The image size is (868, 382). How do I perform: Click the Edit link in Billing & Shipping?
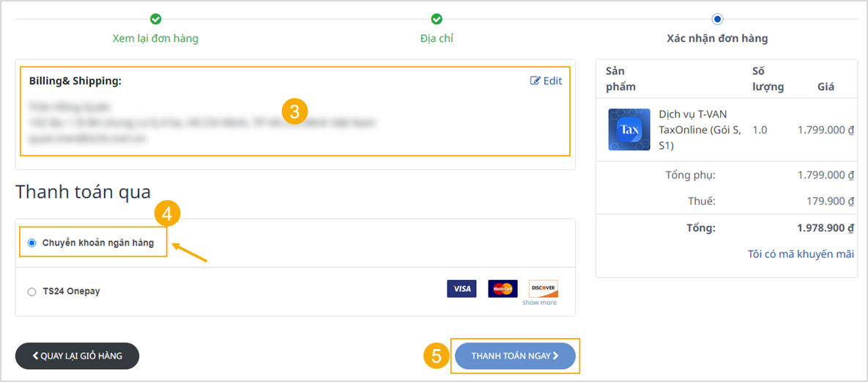pos(546,81)
